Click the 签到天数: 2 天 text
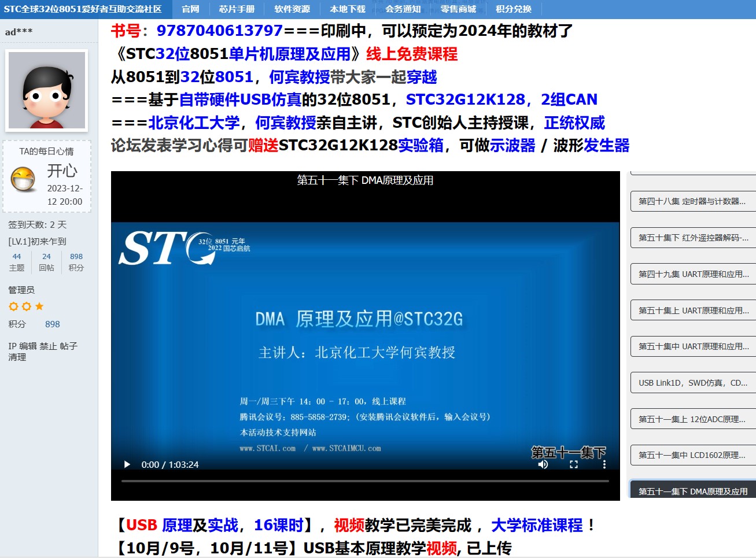Viewport: 756px width, 558px height. (x=37, y=224)
